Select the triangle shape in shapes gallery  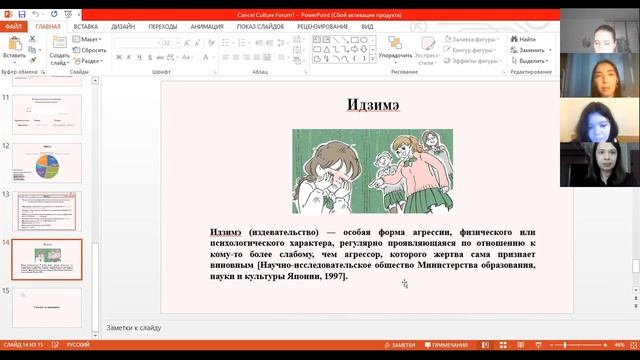click(327, 49)
